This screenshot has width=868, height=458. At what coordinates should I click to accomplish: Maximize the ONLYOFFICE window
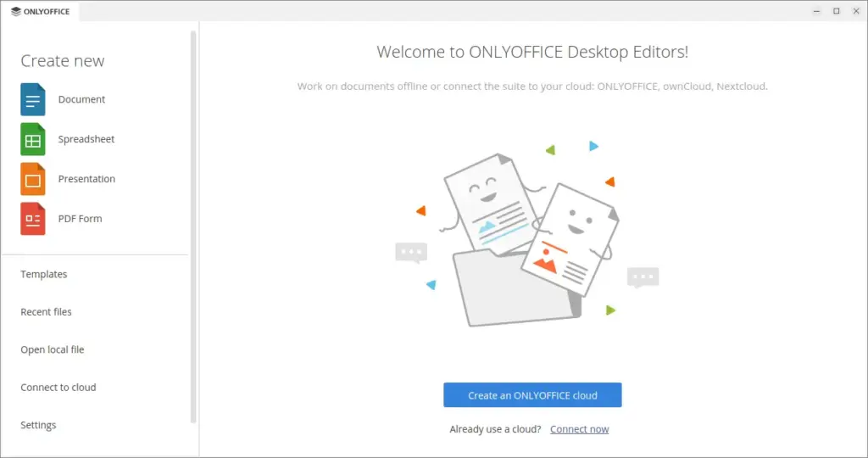pyautogui.click(x=837, y=11)
